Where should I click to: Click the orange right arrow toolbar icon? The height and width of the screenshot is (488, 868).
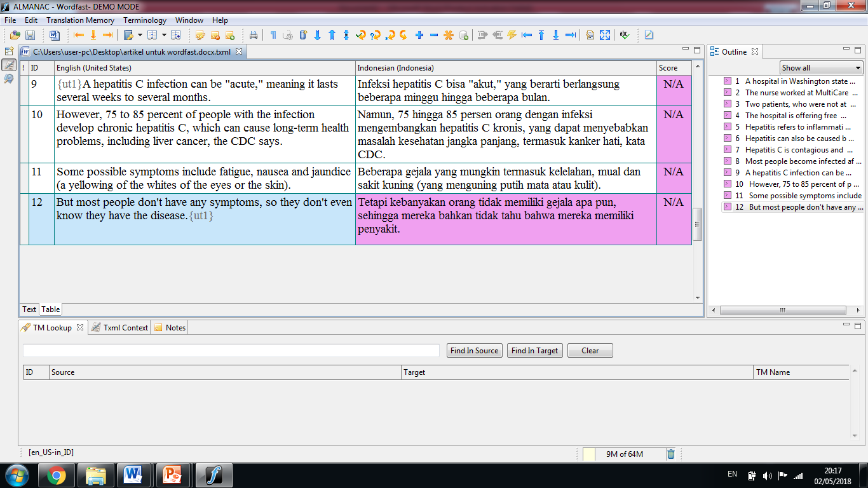tap(107, 36)
